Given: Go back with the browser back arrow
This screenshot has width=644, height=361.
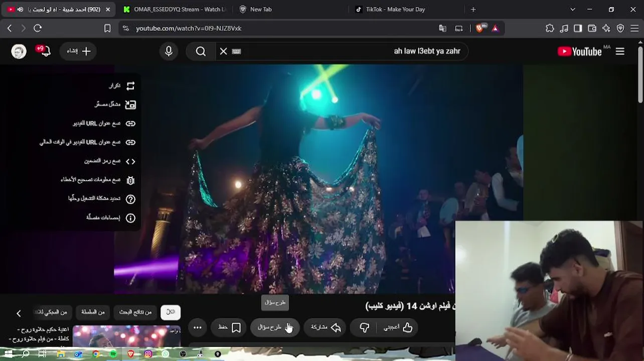Looking at the screenshot, I should click(10, 29).
